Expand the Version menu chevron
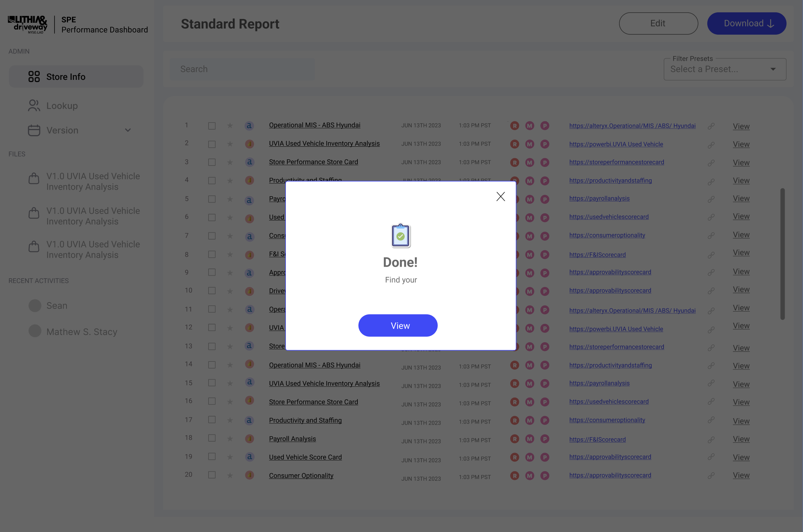The image size is (803, 532). (128, 130)
